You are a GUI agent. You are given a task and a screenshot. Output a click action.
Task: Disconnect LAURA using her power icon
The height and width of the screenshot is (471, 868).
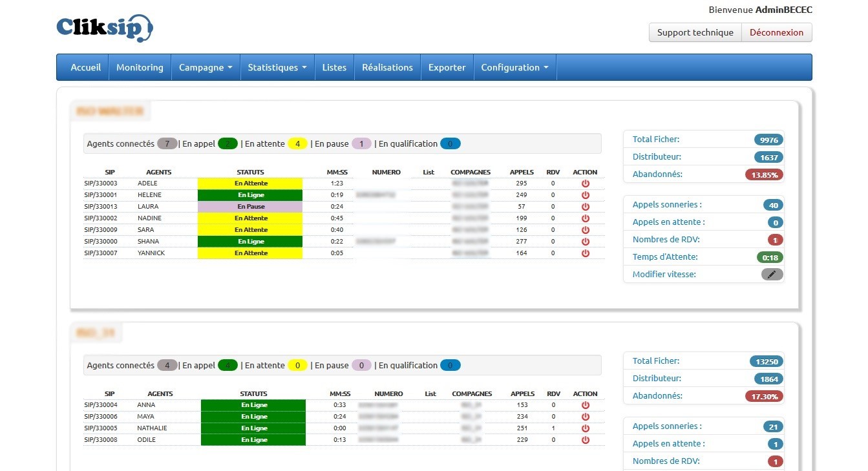coord(586,207)
